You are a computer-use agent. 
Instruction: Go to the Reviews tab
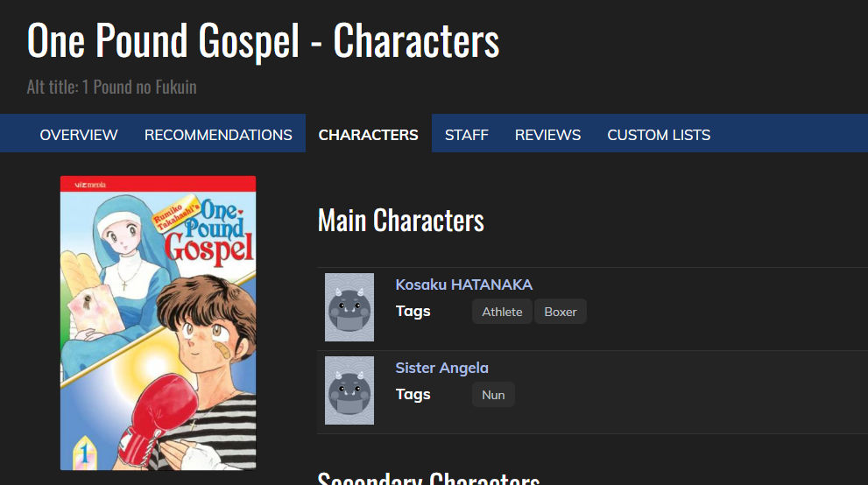click(547, 135)
